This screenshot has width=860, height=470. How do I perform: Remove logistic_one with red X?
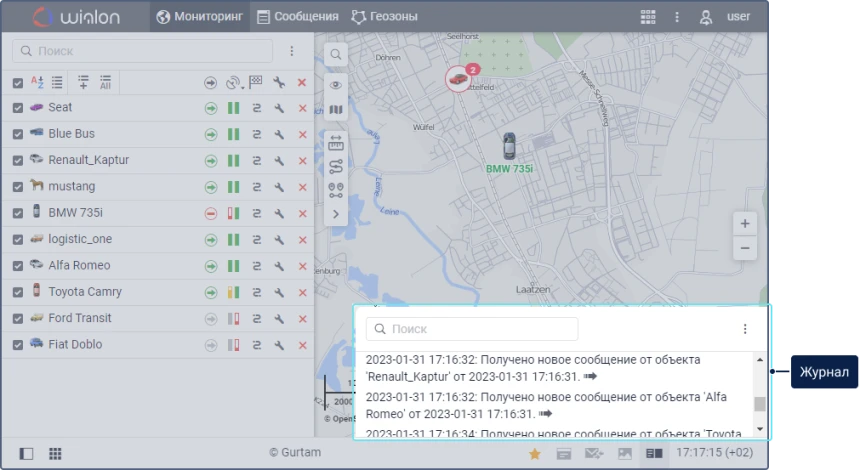302,240
